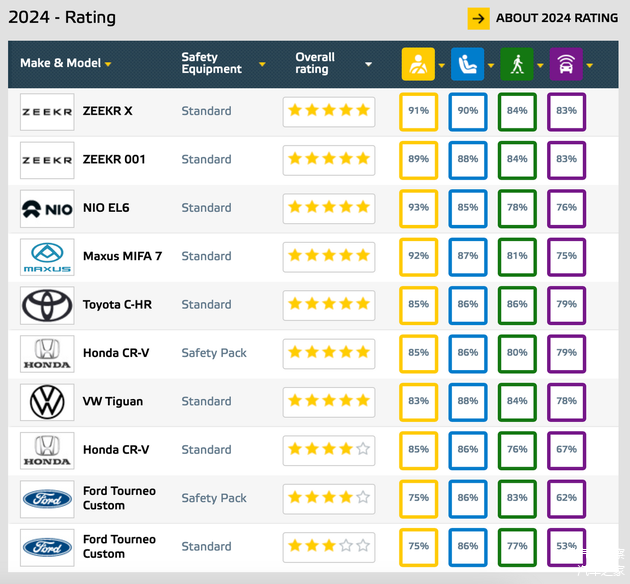Sort by Make & Model dropdown arrow
This screenshot has width=630, height=584.
tap(108, 64)
